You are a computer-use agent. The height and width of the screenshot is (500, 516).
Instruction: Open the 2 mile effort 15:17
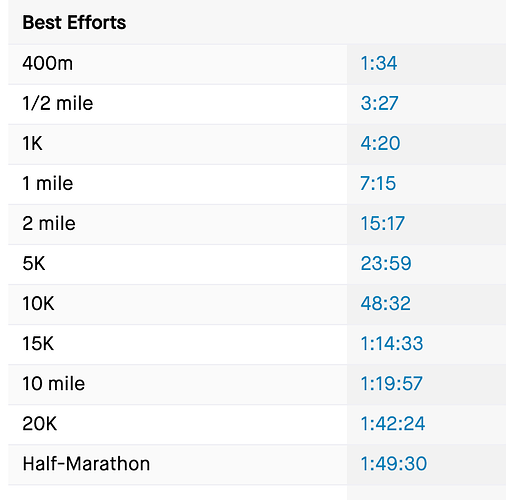coord(383,223)
